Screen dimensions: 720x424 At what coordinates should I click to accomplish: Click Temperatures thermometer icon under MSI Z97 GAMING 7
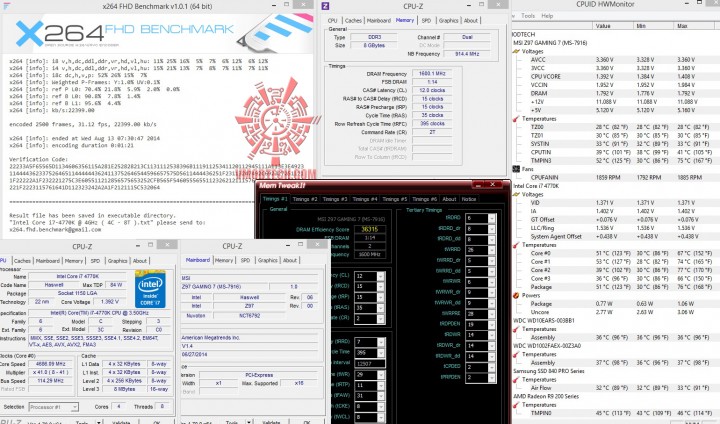(x=517, y=119)
